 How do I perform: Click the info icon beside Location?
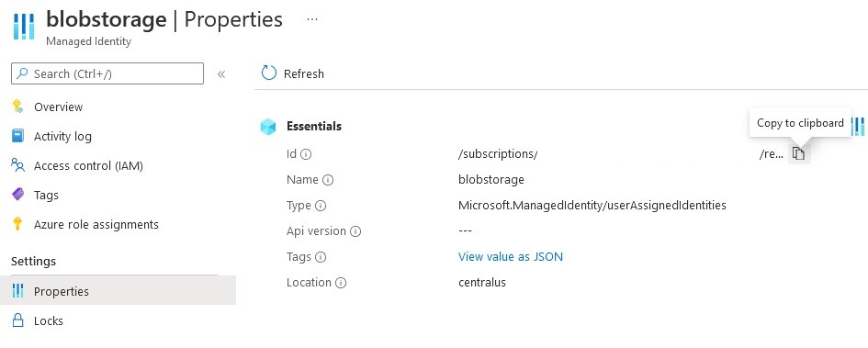tap(341, 283)
